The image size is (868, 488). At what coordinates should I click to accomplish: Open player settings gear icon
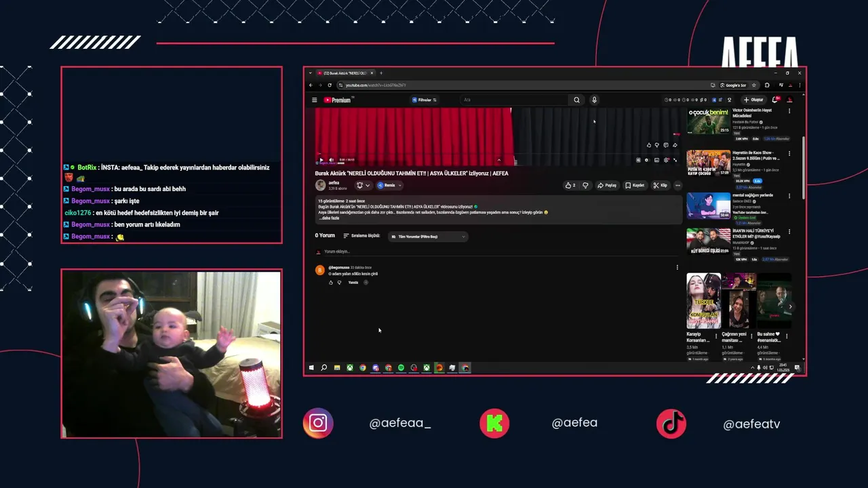(x=666, y=160)
